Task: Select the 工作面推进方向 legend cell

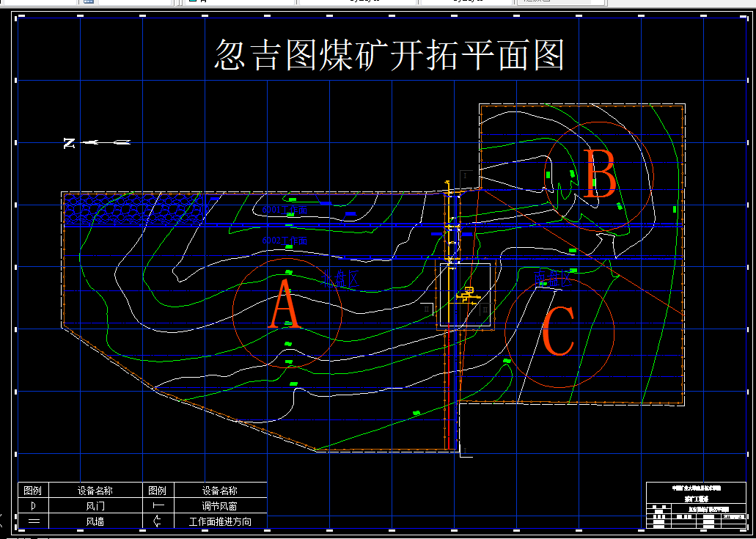Action: click(220, 521)
